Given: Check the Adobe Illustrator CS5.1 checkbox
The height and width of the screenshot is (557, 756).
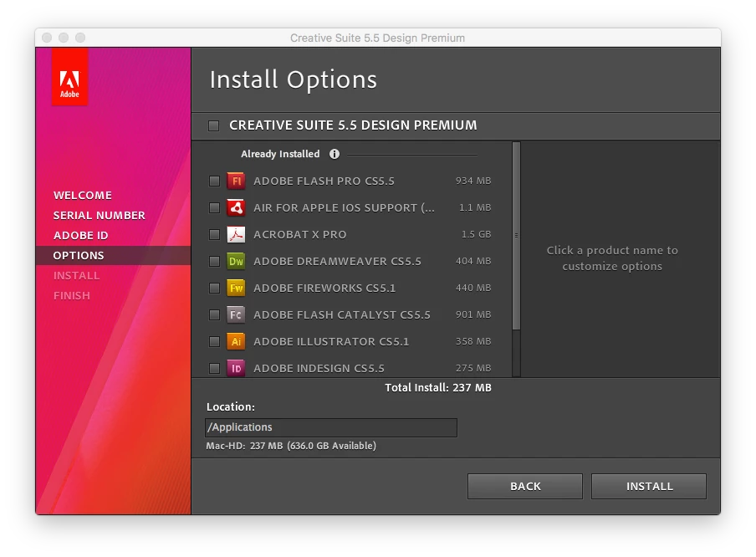Looking at the screenshot, I should coord(214,341).
